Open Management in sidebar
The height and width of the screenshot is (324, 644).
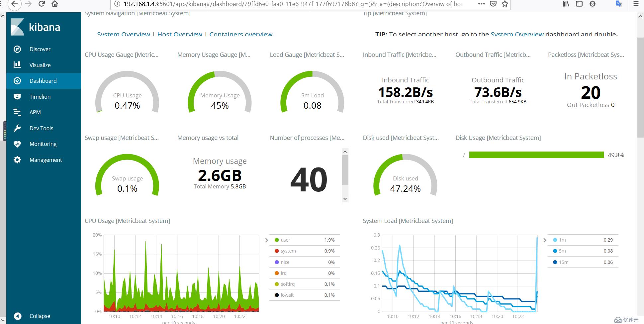coord(46,160)
